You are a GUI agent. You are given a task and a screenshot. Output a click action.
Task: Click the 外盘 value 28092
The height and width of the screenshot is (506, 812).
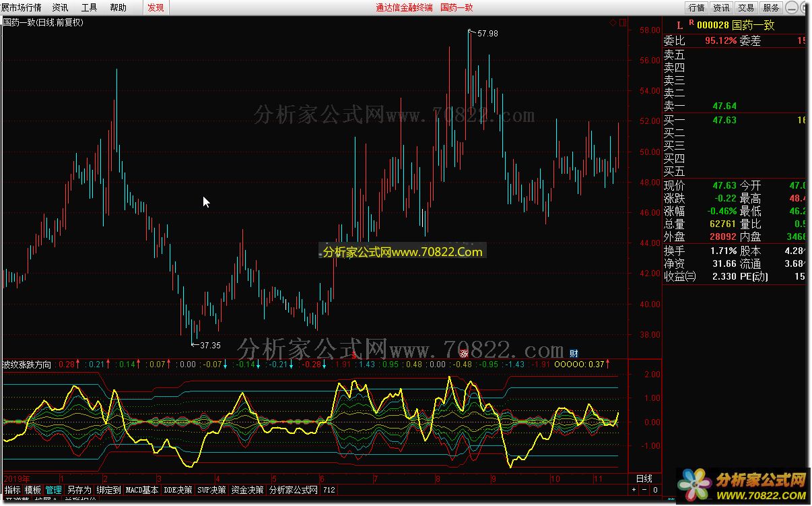(x=722, y=236)
